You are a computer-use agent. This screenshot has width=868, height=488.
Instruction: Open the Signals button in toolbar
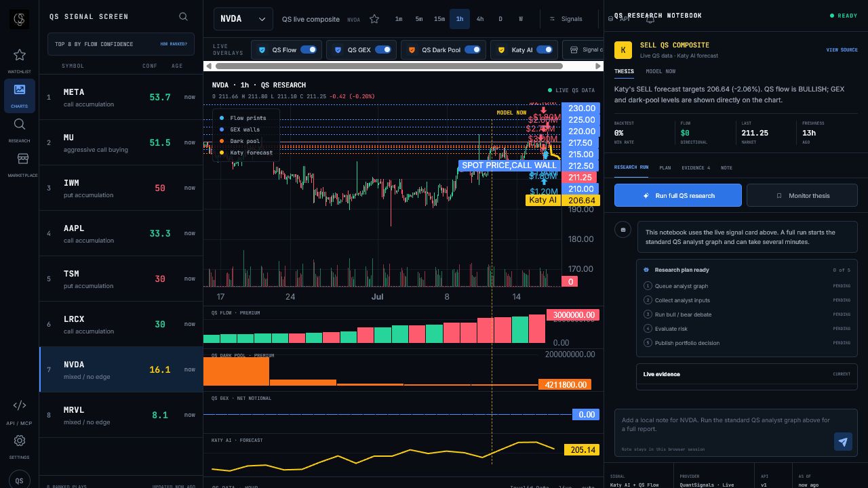565,19
